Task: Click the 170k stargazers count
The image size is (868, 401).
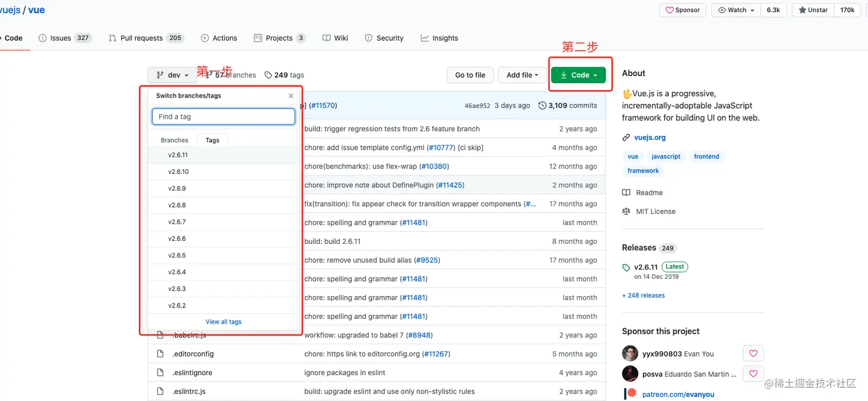Action: pos(847,10)
